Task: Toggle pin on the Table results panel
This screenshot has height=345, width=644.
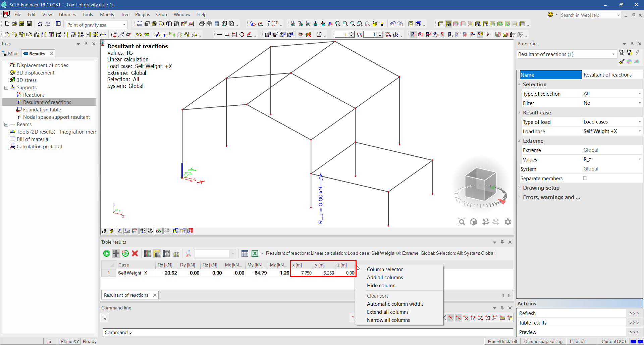Action: tap(502, 242)
